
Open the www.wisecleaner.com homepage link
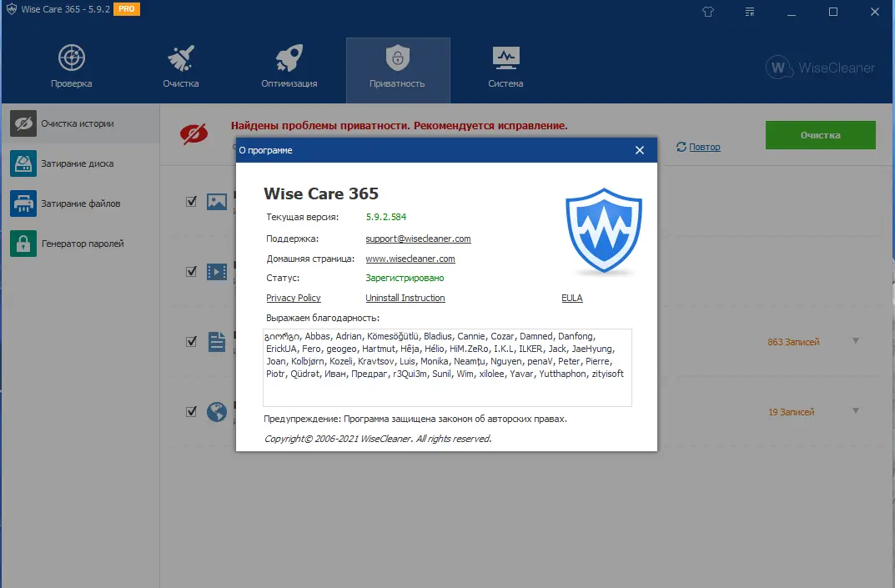410,259
